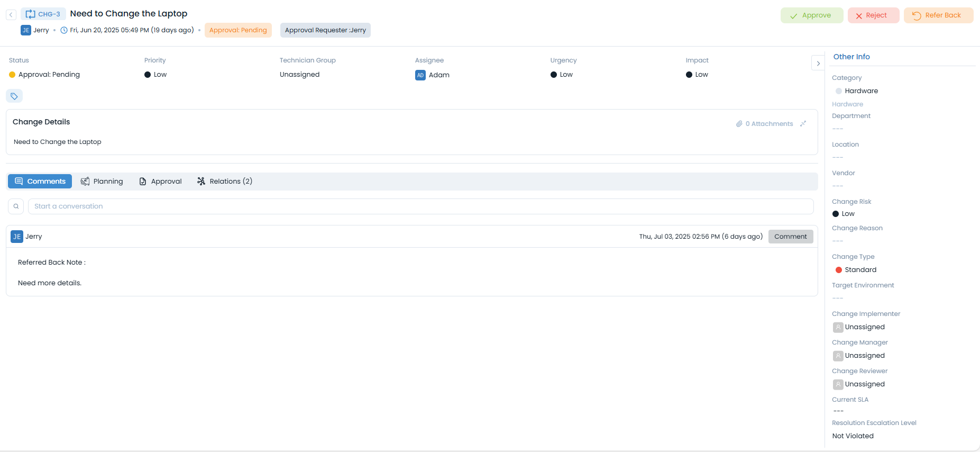980x452 pixels.
Task: Click the back arrow beside CHG-3
Action: pyautogui.click(x=11, y=15)
